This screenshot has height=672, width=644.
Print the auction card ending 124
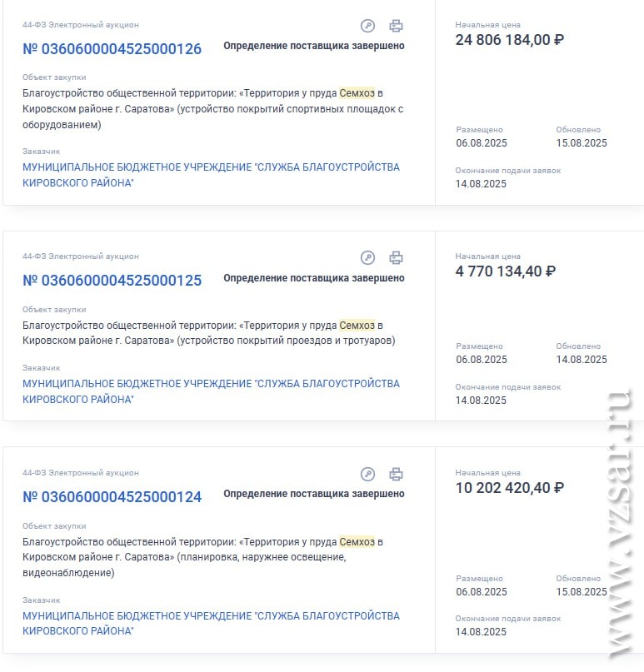point(396,474)
